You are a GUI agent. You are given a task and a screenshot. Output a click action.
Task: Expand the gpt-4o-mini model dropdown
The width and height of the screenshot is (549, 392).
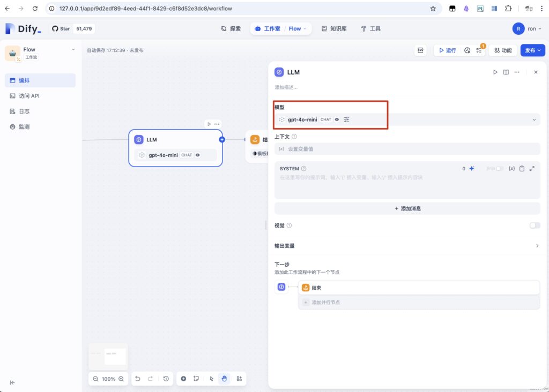(533, 120)
